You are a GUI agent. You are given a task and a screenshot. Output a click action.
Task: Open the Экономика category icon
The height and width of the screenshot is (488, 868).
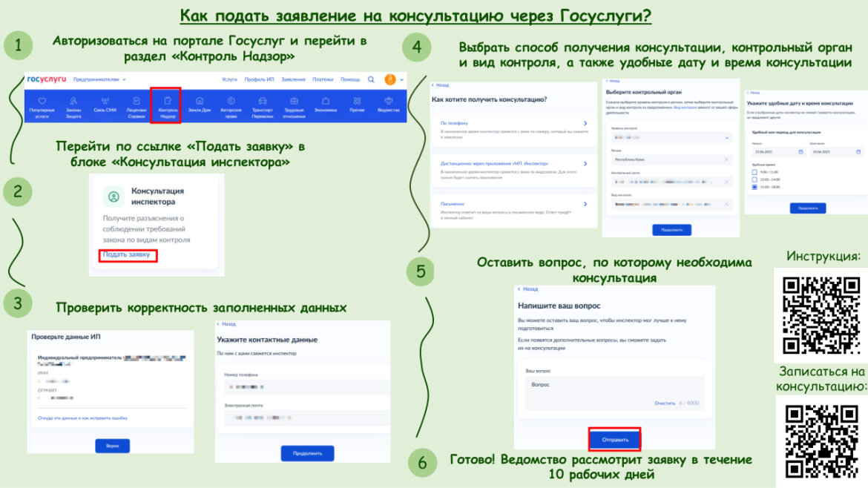[x=326, y=102]
